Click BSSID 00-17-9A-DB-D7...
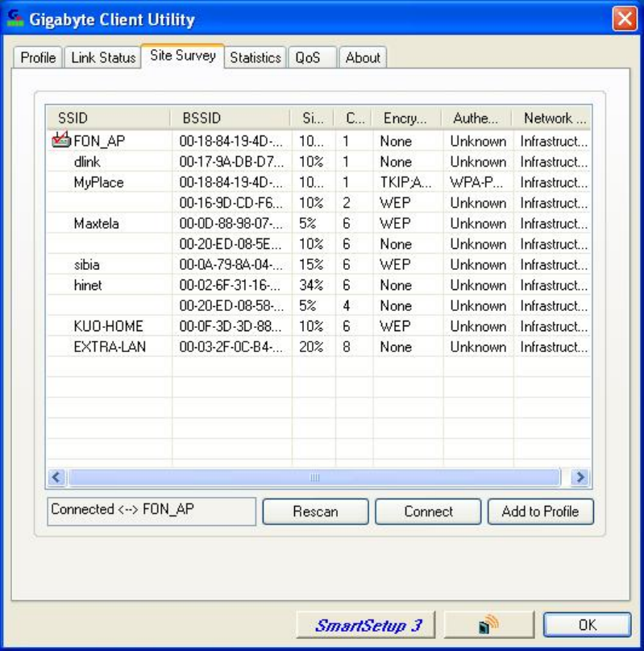The image size is (644, 651). click(231, 161)
